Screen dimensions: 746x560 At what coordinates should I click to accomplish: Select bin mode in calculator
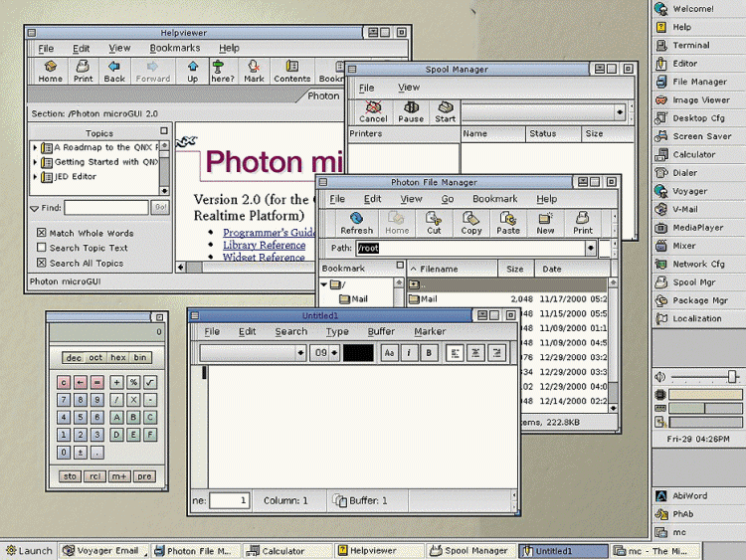click(140, 357)
